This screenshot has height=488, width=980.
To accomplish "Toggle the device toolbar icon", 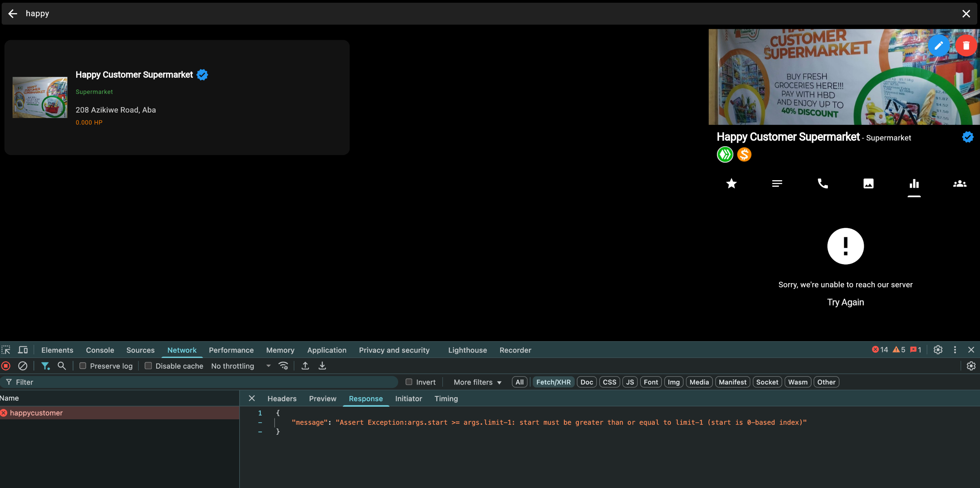I will pyautogui.click(x=23, y=350).
